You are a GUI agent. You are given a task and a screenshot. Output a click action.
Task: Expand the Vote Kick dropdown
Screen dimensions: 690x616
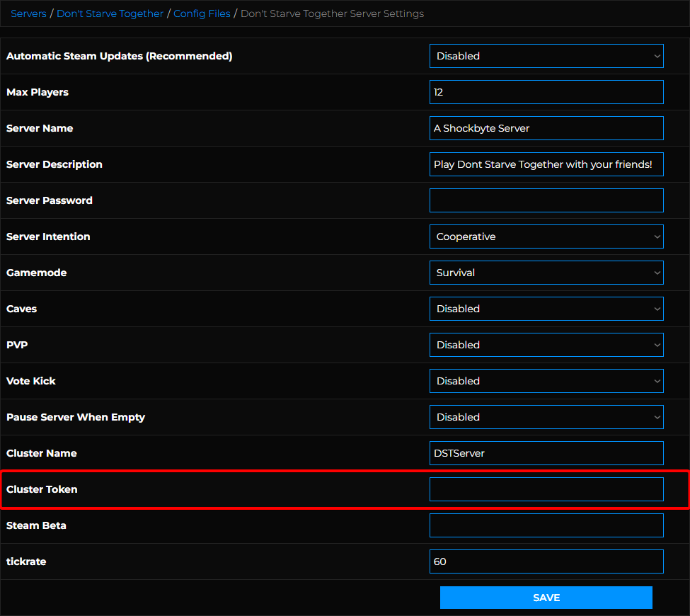pyautogui.click(x=546, y=381)
